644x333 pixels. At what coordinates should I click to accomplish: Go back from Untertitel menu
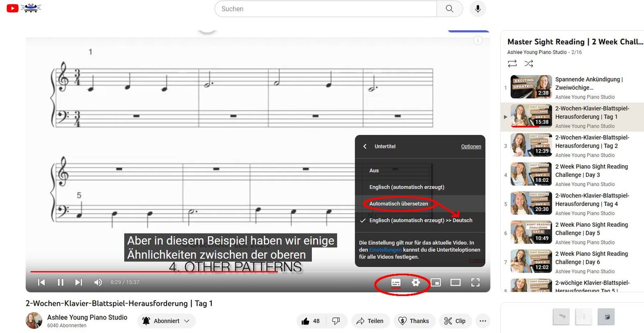tap(365, 147)
